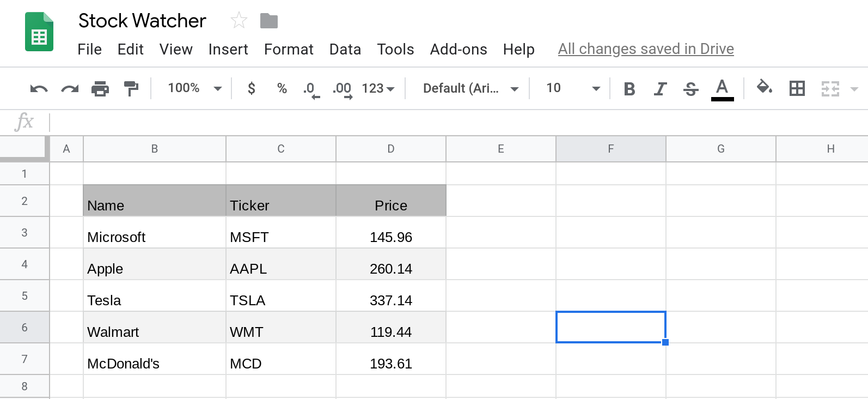Open the 123 more formats dropdown
This screenshot has height=399, width=868.
tap(378, 88)
